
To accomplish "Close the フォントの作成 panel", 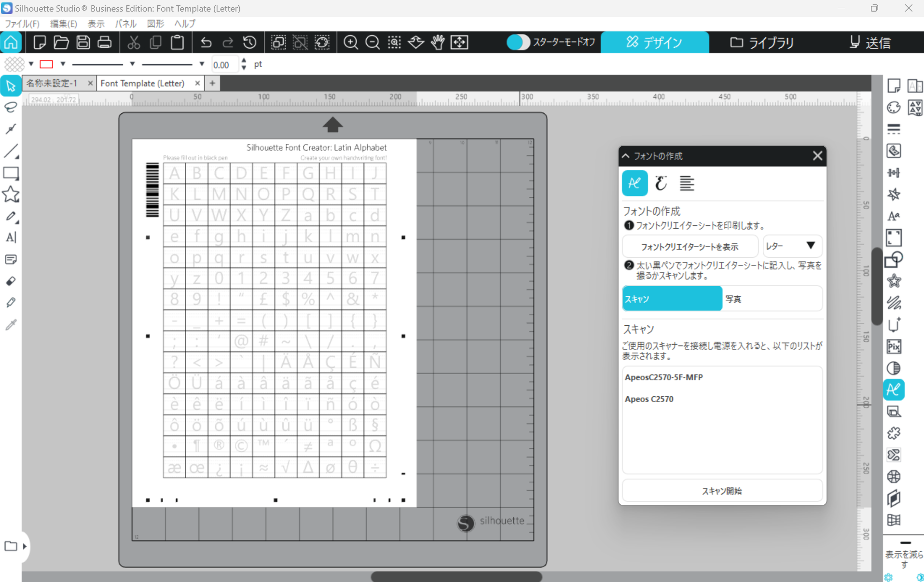I will coord(817,156).
